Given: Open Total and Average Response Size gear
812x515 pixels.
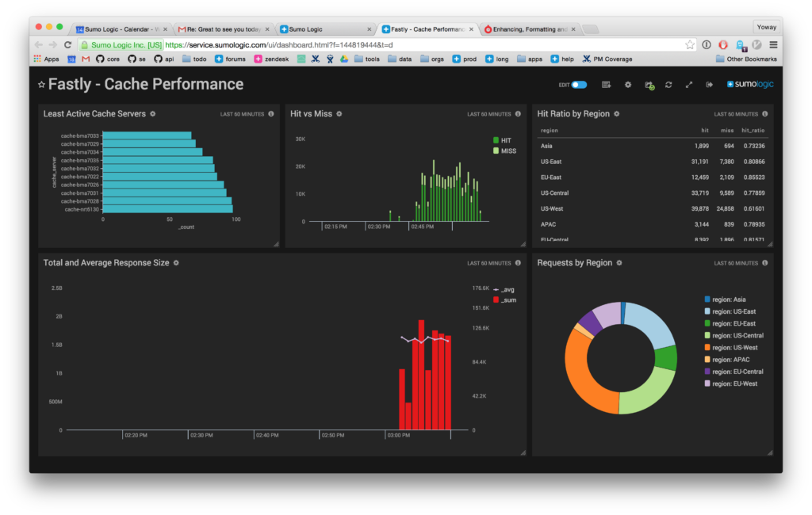Looking at the screenshot, I should pyautogui.click(x=176, y=263).
